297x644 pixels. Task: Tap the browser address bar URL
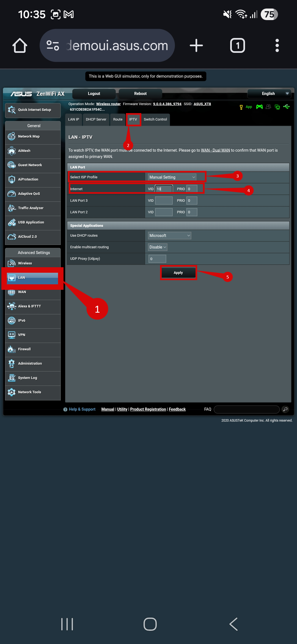pos(117,45)
